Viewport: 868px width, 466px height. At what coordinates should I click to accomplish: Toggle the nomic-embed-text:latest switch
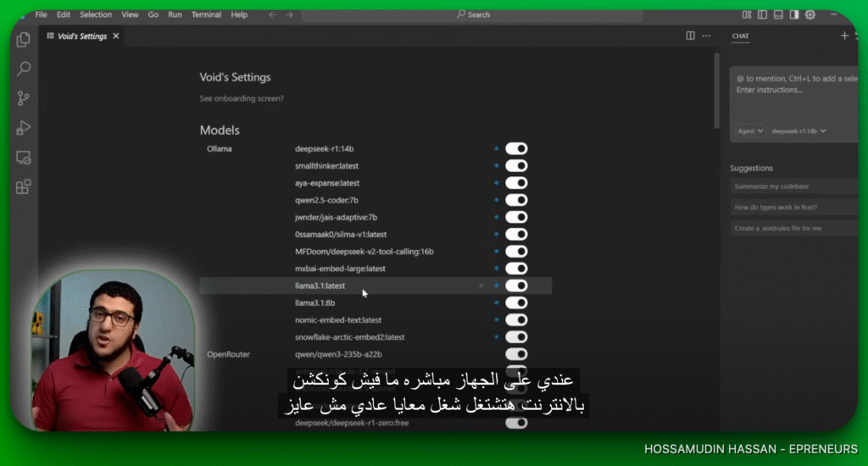(516, 320)
